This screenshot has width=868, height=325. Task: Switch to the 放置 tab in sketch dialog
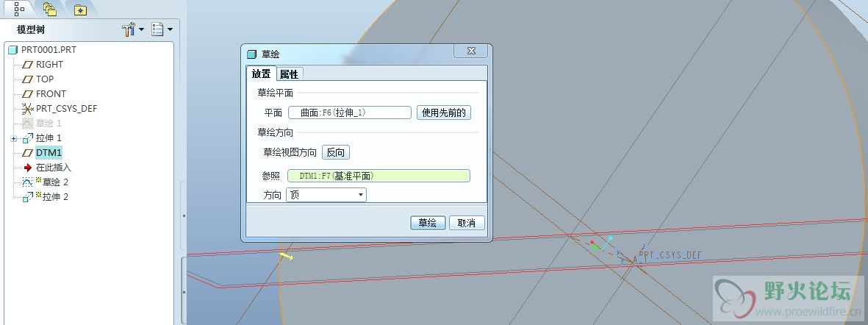point(262,74)
